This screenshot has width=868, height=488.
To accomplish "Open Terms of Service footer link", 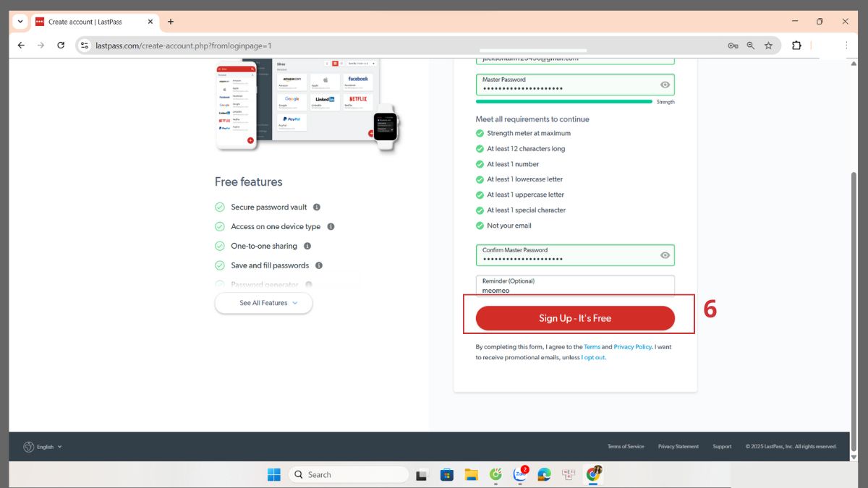I will point(626,447).
